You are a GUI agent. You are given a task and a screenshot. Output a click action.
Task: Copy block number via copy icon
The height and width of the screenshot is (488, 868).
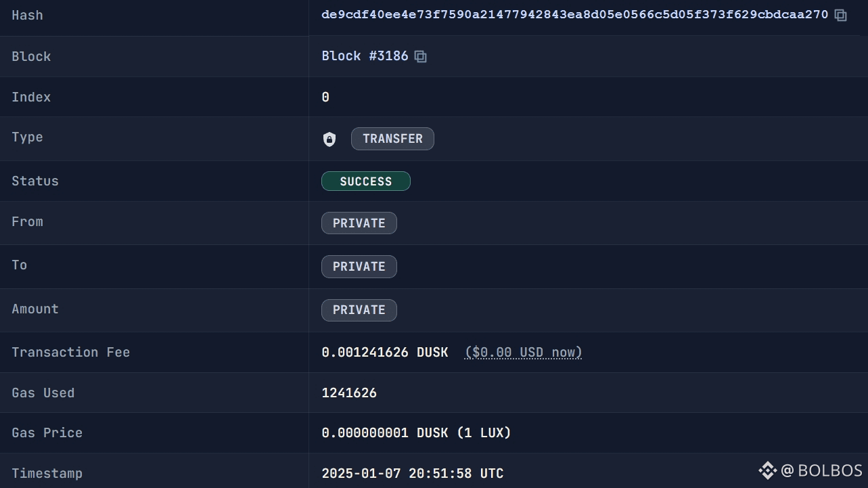click(420, 56)
